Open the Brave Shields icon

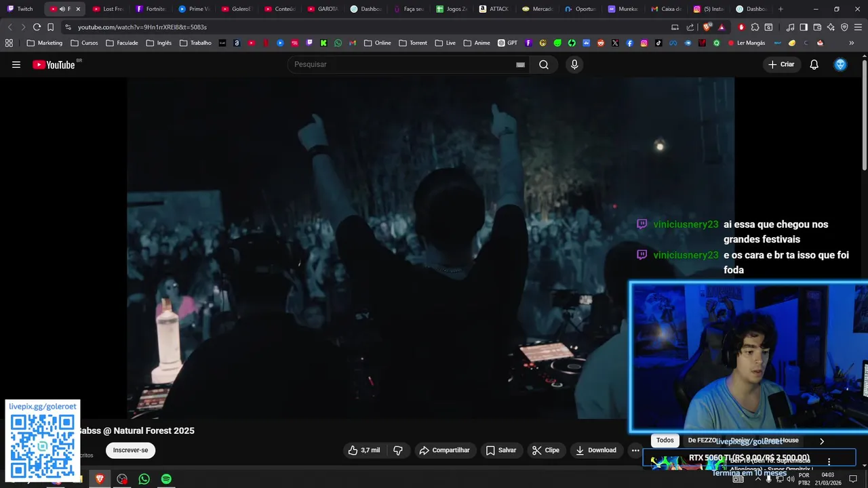(707, 27)
